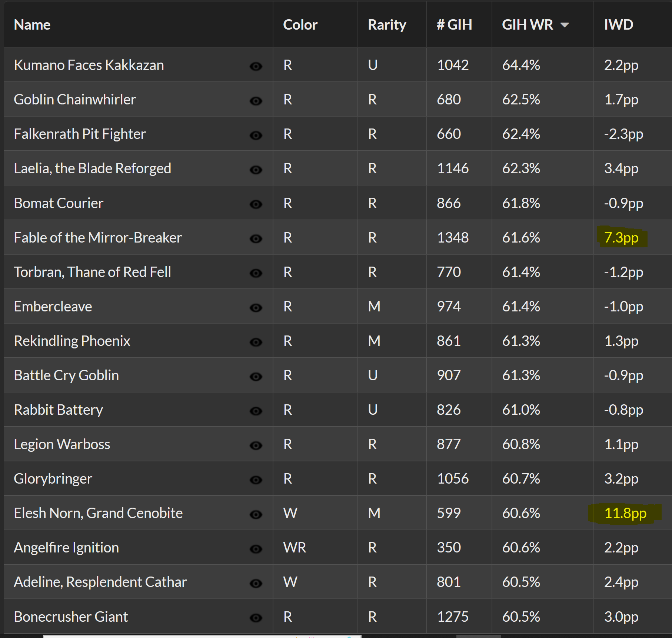Click highlighted 11.8pp IWD value
Screen dimensions: 672x638
(625, 513)
